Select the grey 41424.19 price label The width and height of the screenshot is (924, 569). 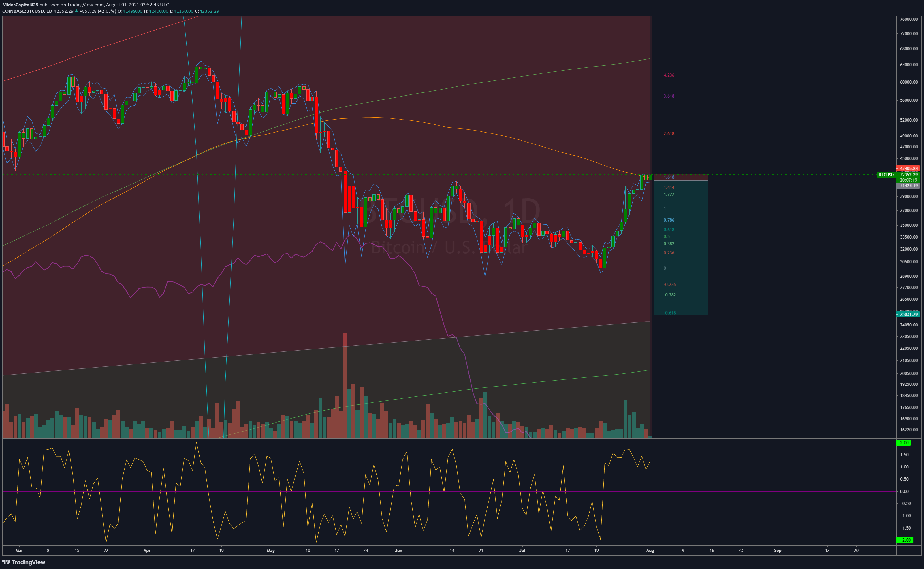[x=908, y=186]
